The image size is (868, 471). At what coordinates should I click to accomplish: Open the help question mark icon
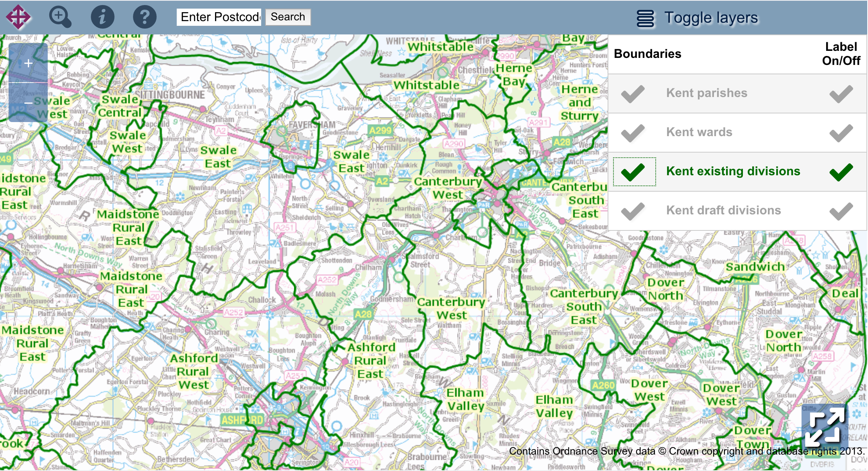coord(145,17)
